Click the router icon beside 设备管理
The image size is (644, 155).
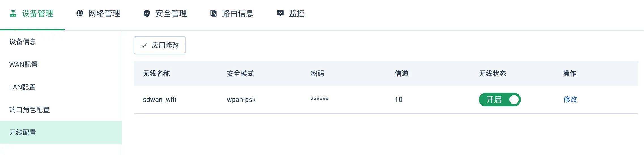tap(13, 13)
